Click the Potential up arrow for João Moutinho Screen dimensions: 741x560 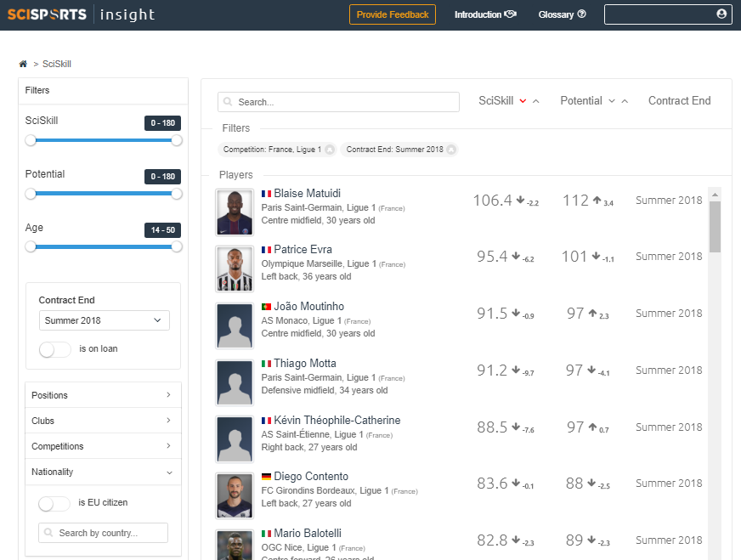(x=592, y=313)
